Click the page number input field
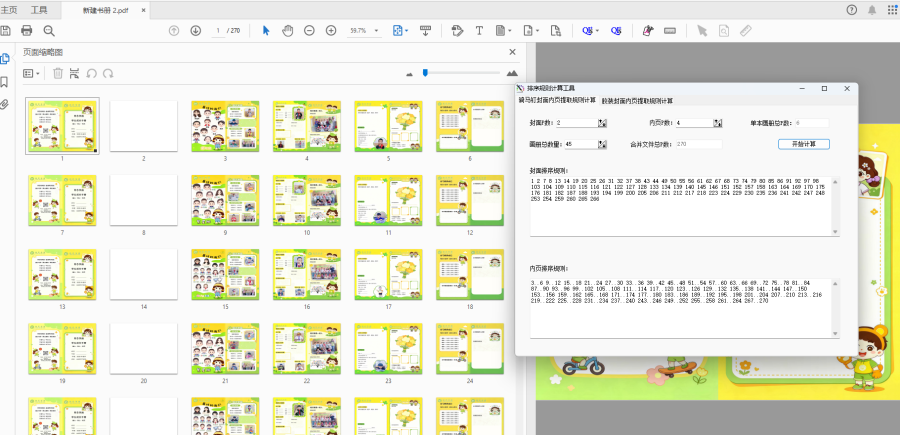The height and width of the screenshot is (435, 900). click(218, 30)
